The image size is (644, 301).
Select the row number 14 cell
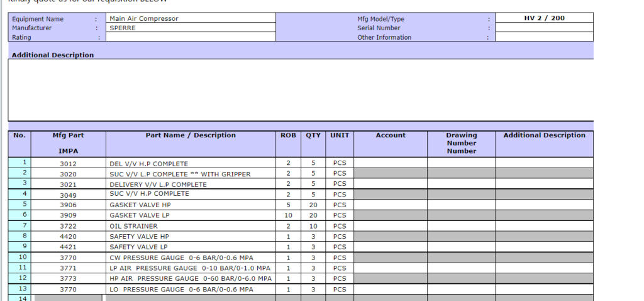click(21, 297)
